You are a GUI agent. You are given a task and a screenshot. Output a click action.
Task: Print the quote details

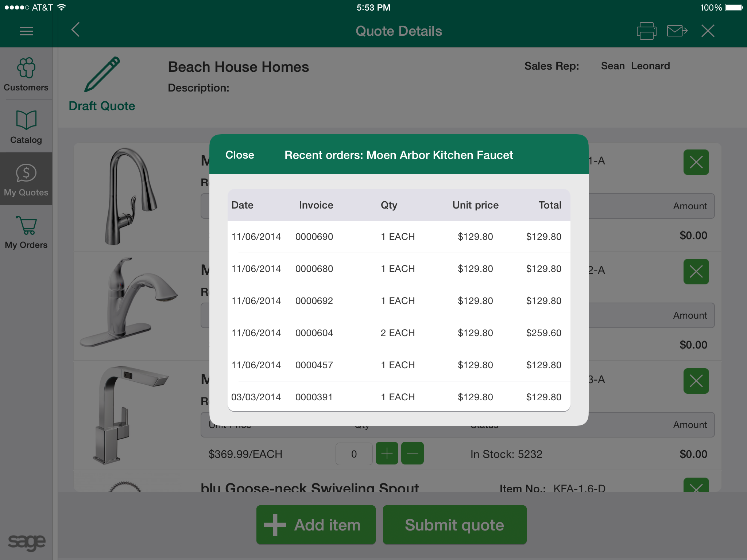(646, 31)
